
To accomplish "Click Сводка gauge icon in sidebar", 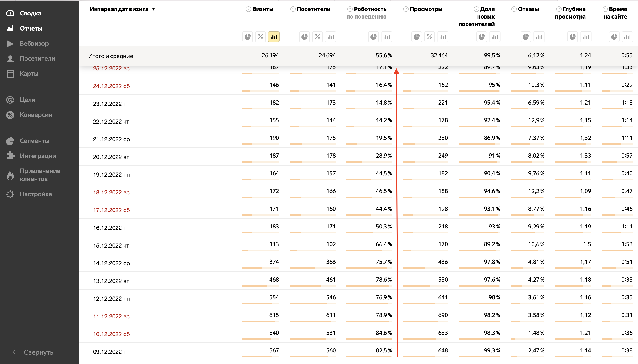I will point(10,13).
